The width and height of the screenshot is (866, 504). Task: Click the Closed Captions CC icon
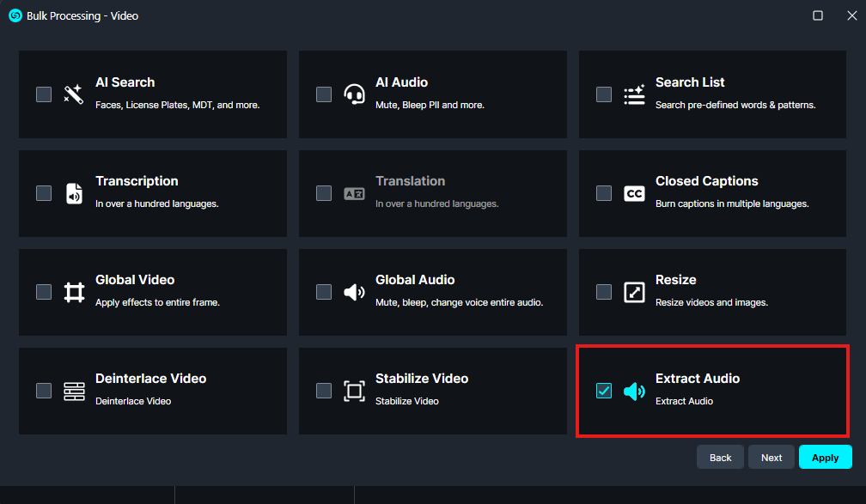634,193
